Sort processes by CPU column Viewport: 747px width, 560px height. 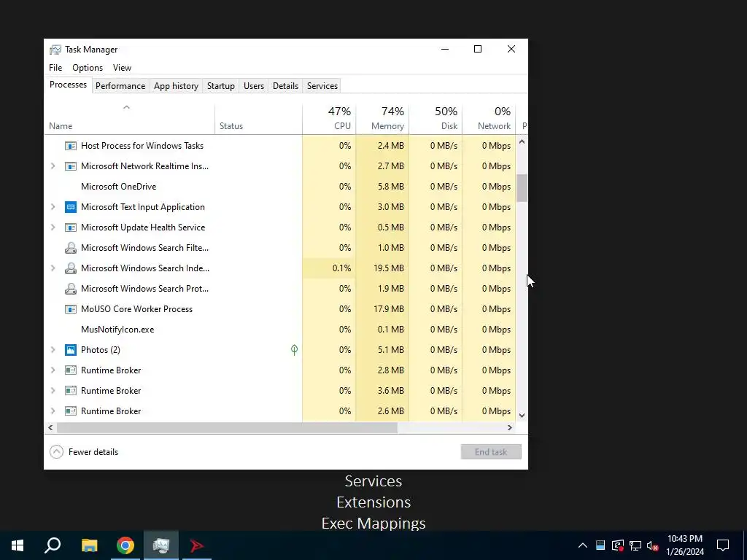coord(329,120)
